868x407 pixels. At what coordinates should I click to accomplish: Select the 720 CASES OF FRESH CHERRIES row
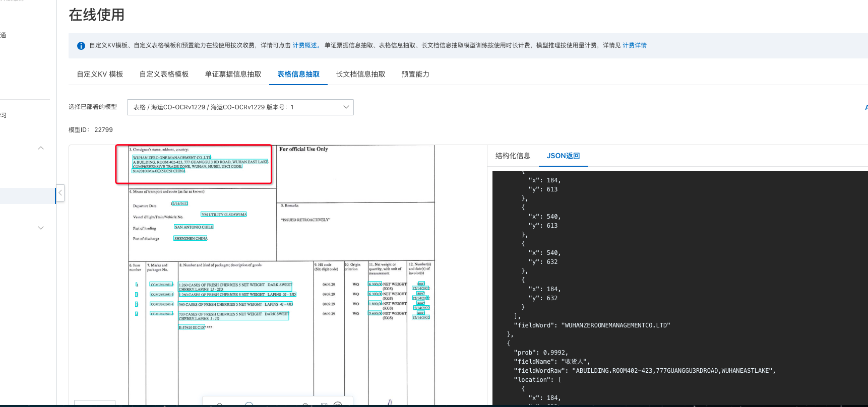(x=234, y=316)
